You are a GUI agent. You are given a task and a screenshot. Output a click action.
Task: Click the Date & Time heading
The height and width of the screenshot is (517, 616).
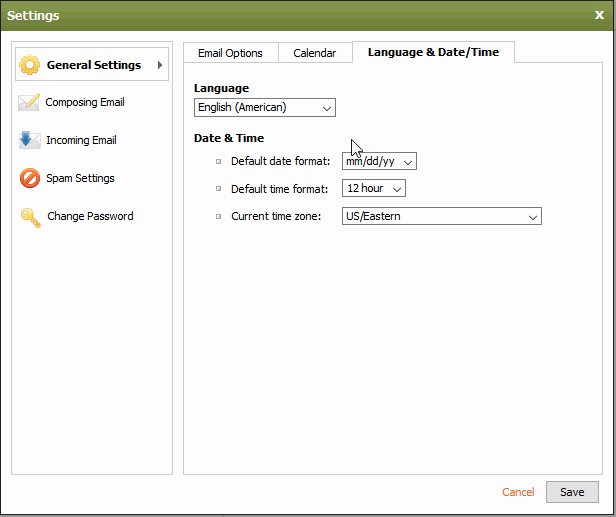229,138
